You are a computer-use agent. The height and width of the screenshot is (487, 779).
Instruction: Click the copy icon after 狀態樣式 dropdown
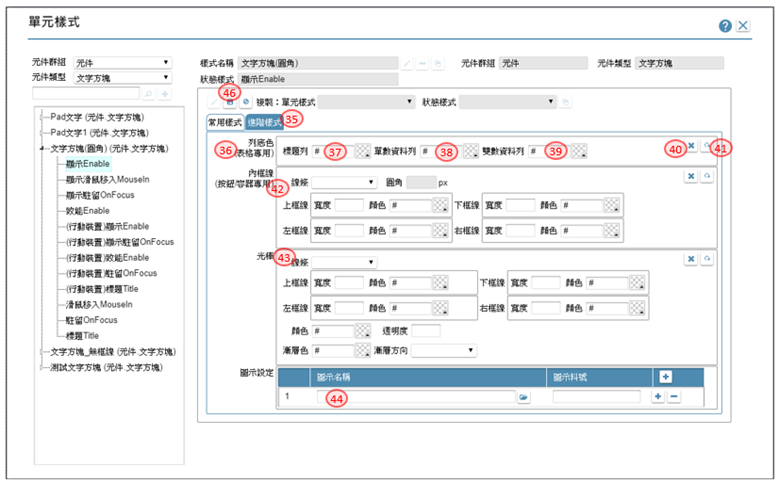(565, 102)
